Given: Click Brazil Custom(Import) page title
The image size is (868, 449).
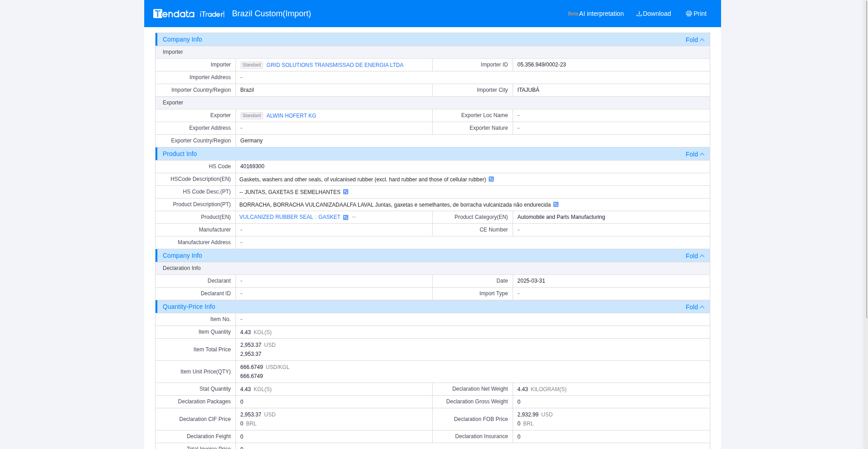Looking at the screenshot, I should [x=271, y=14].
